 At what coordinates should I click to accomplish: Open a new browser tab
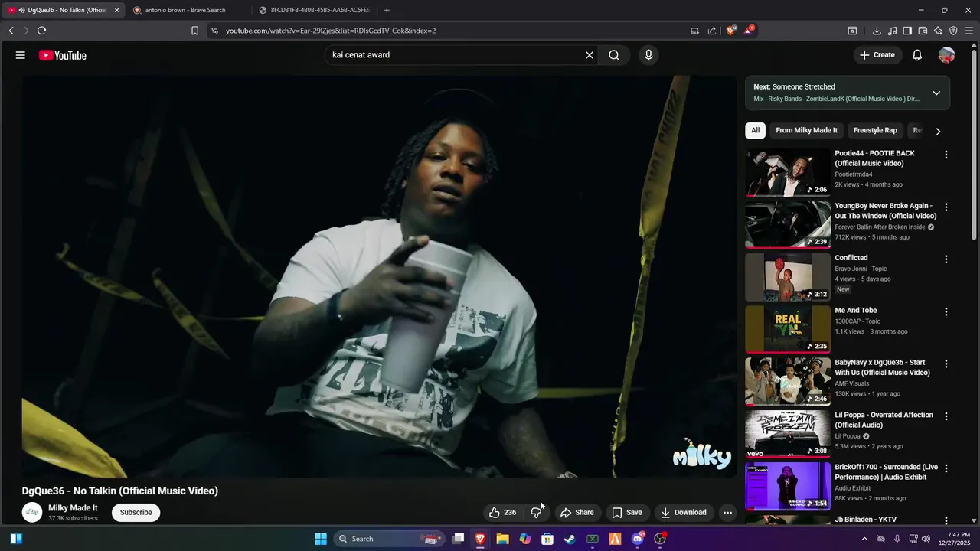click(x=387, y=10)
